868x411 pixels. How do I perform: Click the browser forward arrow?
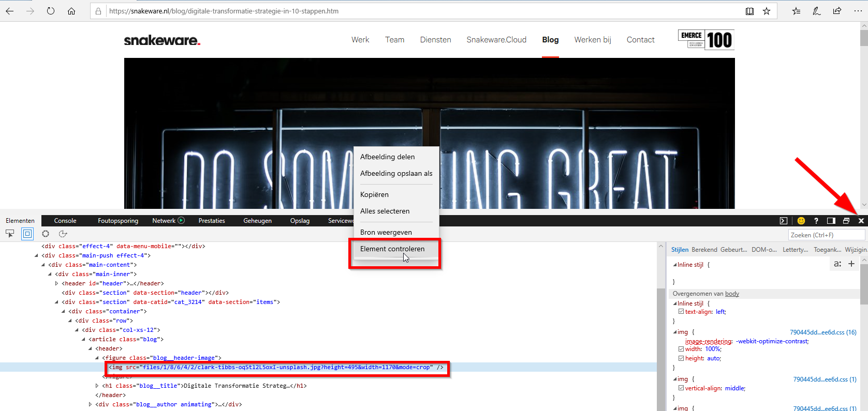[30, 11]
